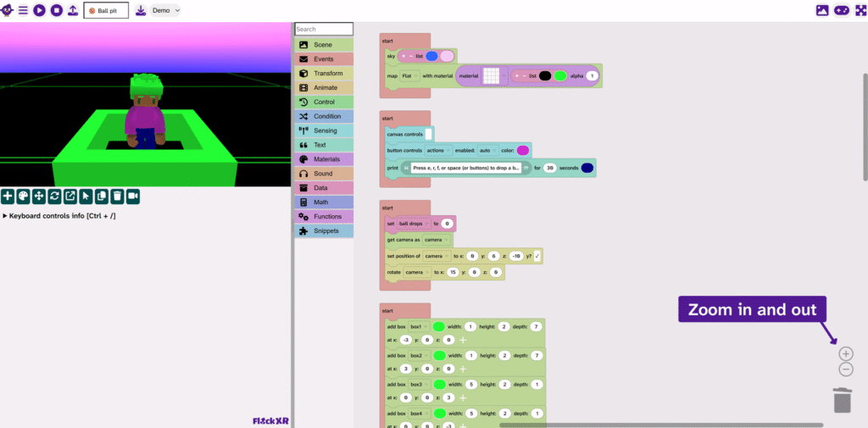Switch to canvas view icon
Screen dimensions: 868x428
pyautogui.click(x=822, y=10)
